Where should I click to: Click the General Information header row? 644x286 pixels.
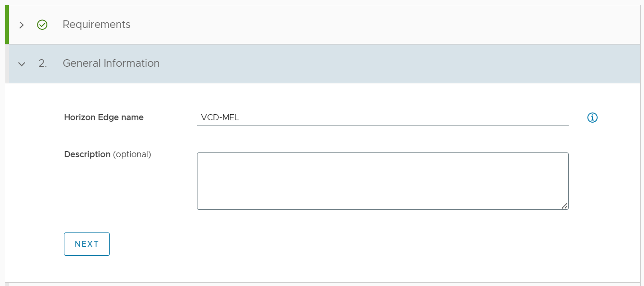click(111, 63)
